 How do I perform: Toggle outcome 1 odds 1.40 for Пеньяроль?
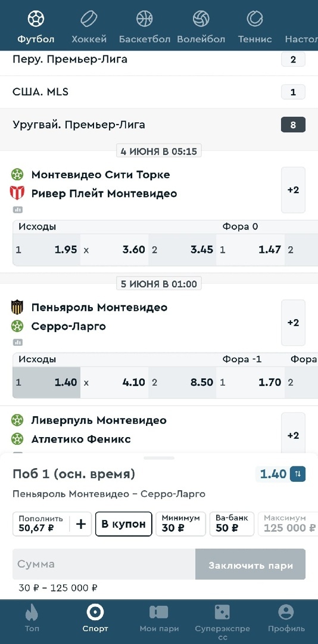pyautogui.click(x=46, y=382)
